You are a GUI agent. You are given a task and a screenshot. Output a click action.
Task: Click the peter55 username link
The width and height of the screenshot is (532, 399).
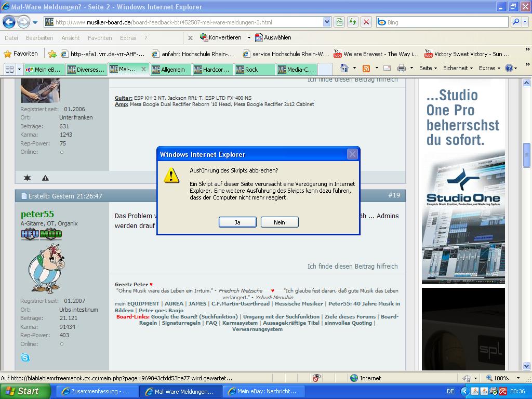(x=37, y=214)
